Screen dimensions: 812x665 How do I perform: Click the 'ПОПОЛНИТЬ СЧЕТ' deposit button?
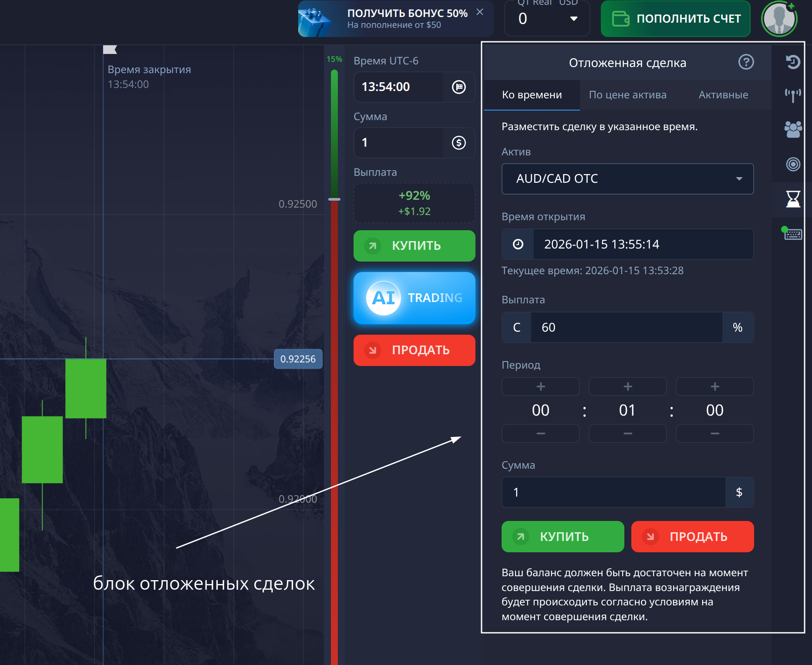675,19
